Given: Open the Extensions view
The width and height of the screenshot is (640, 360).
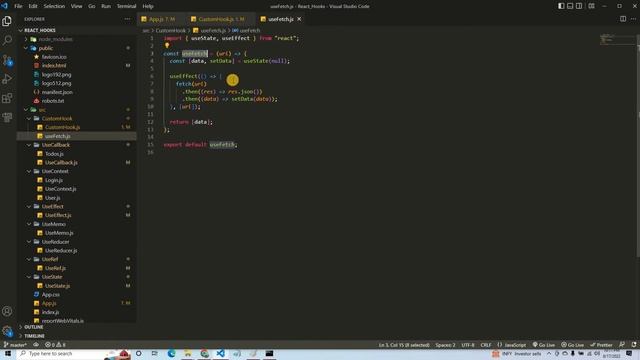Looking at the screenshot, I should click(x=7, y=98).
